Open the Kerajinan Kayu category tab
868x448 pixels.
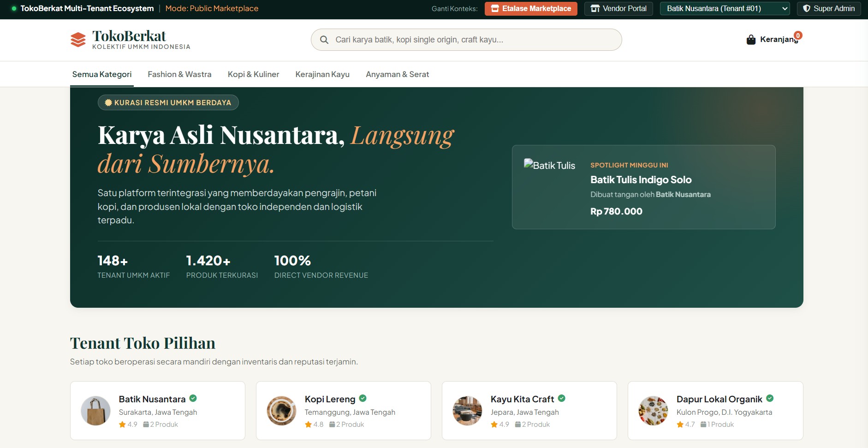(x=322, y=74)
